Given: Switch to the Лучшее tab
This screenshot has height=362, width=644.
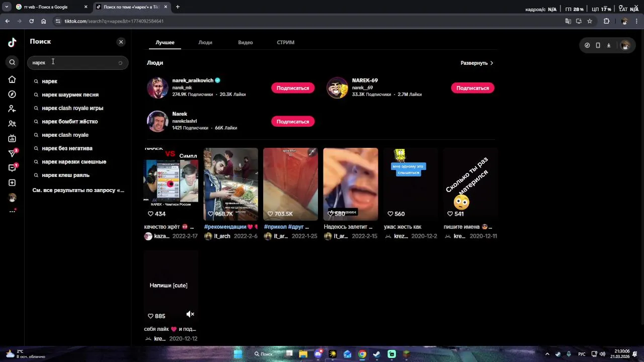Looking at the screenshot, I should pyautogui.click(x=165, y=42).
